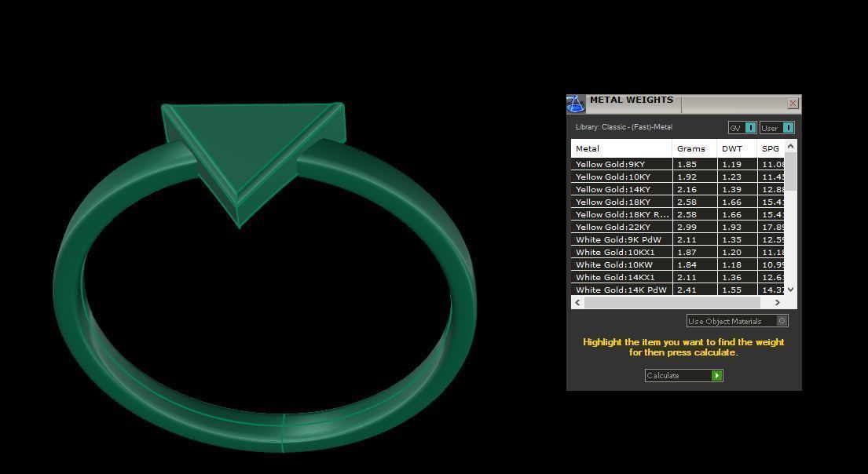Click the green play arrow on Calculate
The width and height of the screenshot is (868, 474).
pyautogui.click(x=717, y=376)
